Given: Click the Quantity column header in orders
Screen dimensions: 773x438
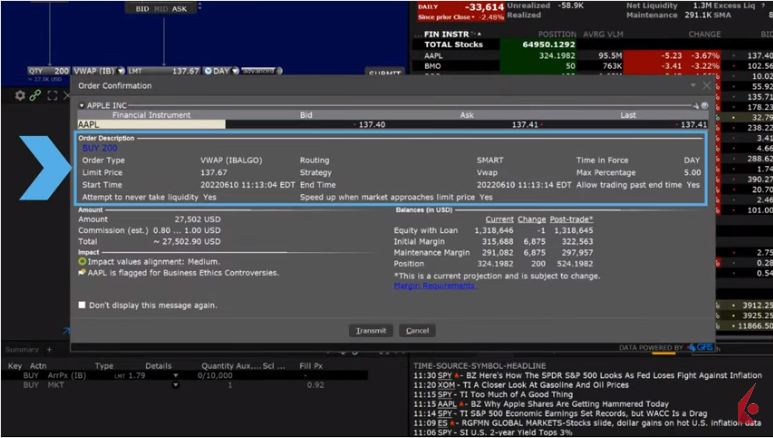Looking at the screenshot, I should click(x=217, y=366).
